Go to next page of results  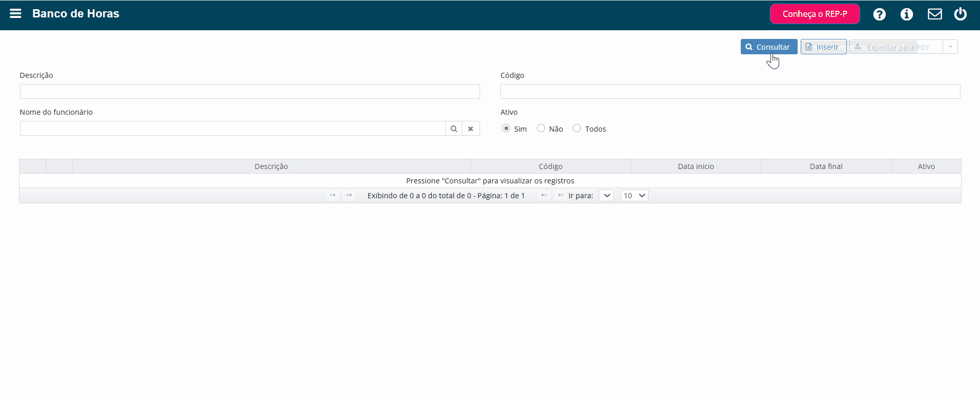click(x=544, y=195)
